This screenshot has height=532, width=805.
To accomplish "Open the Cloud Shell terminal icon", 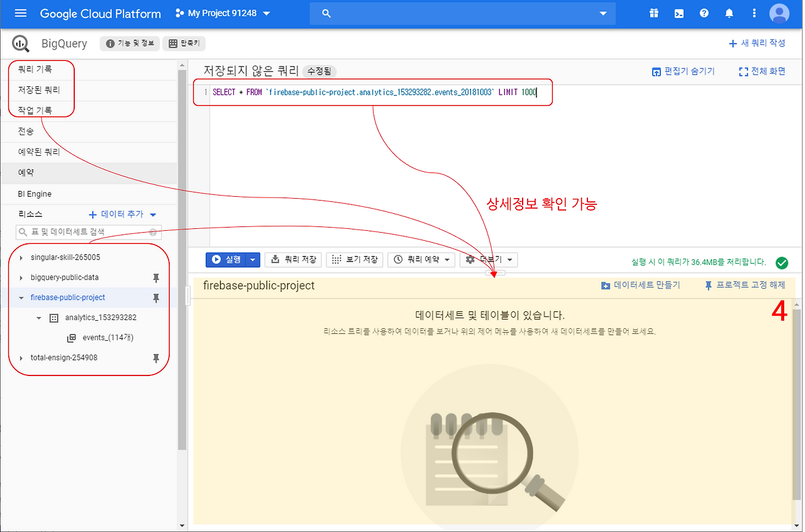I will pos(679,13).
